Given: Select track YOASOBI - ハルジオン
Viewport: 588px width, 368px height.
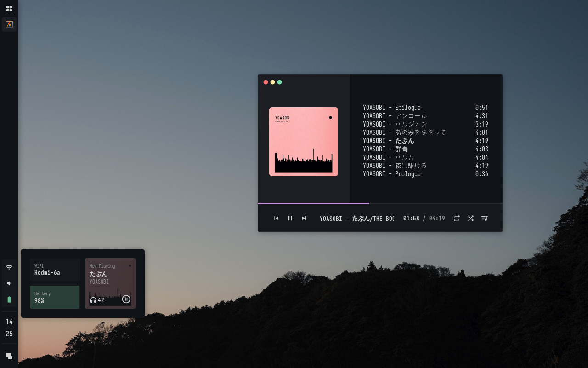Looking at the screenshot, I should 425,124.
